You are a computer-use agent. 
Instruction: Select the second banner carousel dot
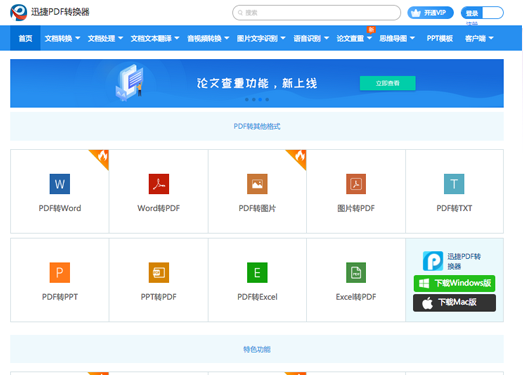pos(253,99)
